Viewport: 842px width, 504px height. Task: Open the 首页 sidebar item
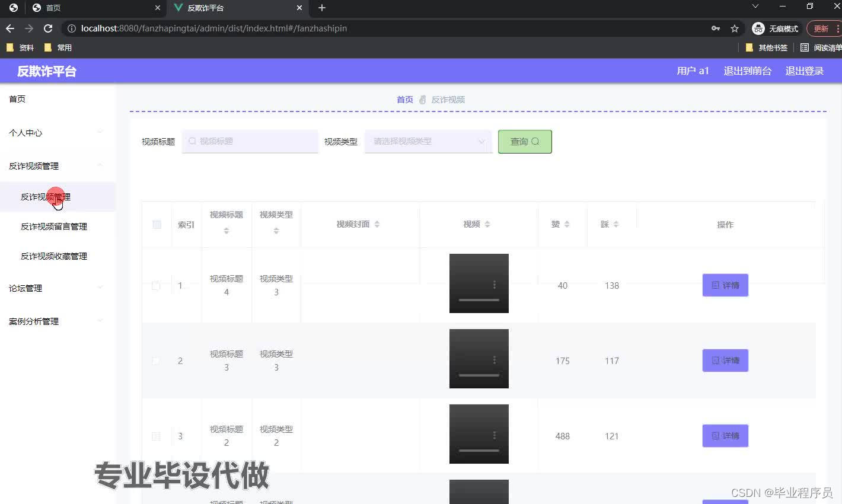pos(58,99)
